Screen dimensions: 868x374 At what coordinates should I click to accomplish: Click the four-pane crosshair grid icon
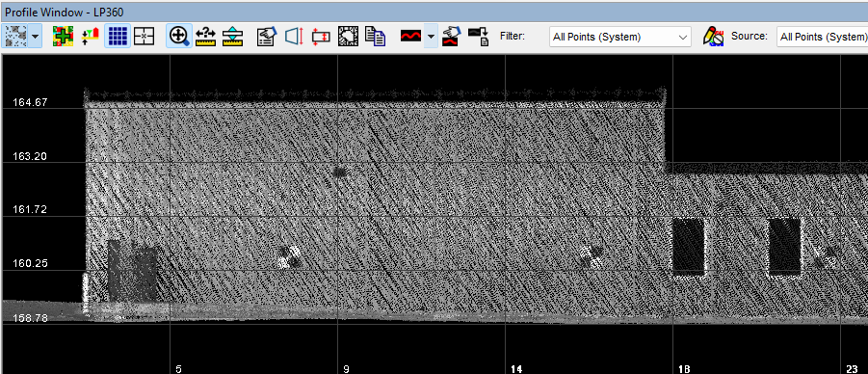click(144, 36)
